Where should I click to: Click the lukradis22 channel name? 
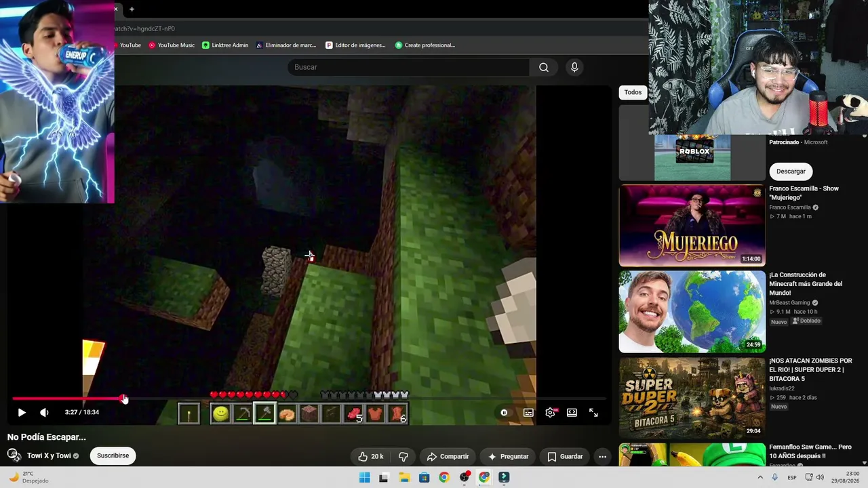click(x=783, y=388)
